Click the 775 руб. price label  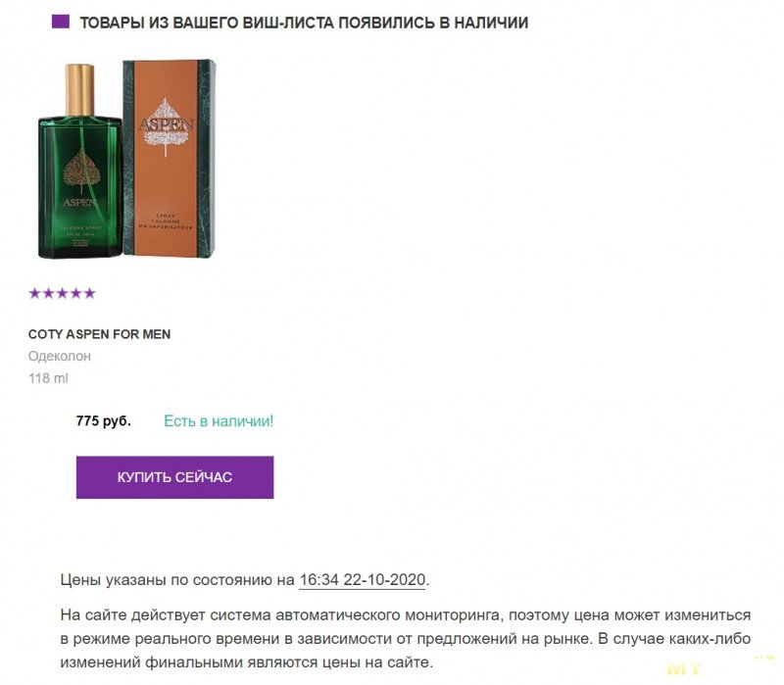click(104, 421)
